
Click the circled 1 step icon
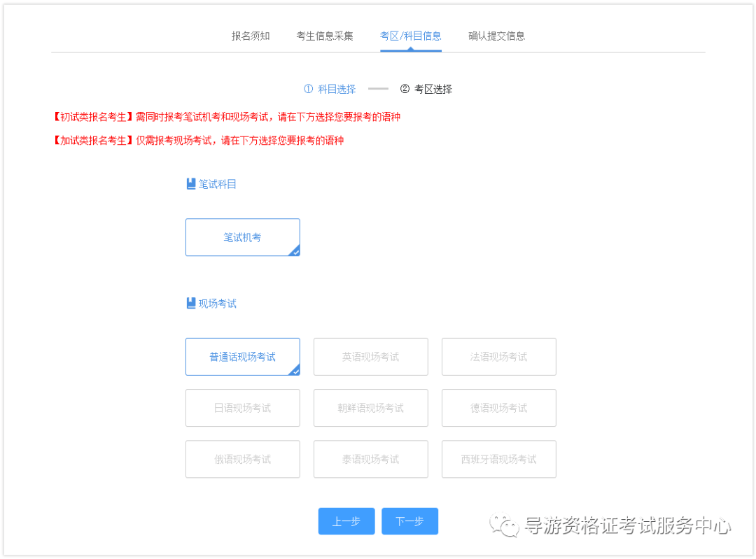click(x=309, y=89)
